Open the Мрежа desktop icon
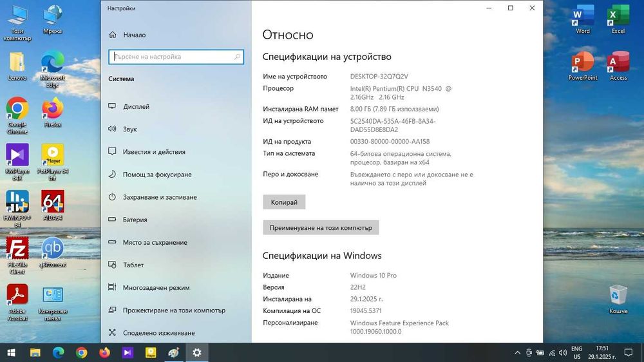 pos(53,20)
